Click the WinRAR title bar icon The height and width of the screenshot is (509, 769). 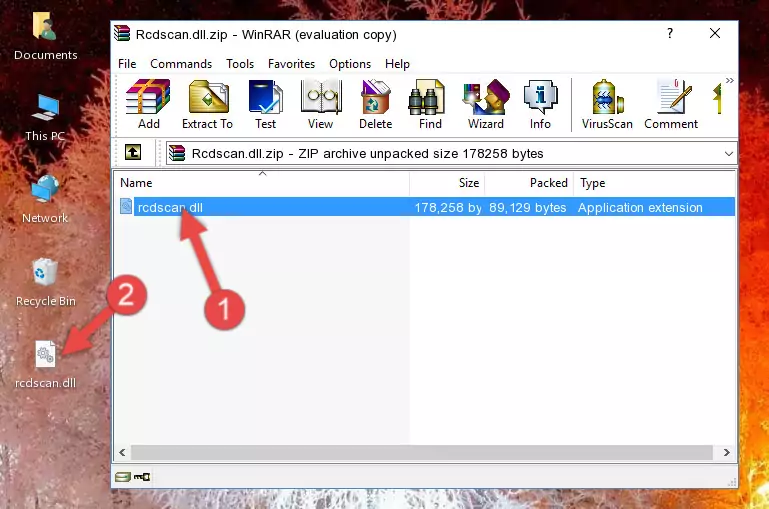click(x=123, y=33)
